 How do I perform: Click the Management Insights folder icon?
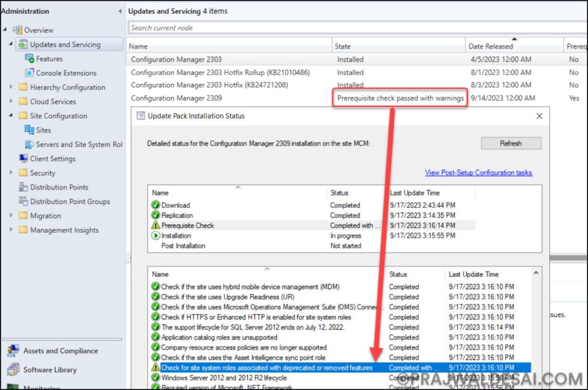(23, 230)
